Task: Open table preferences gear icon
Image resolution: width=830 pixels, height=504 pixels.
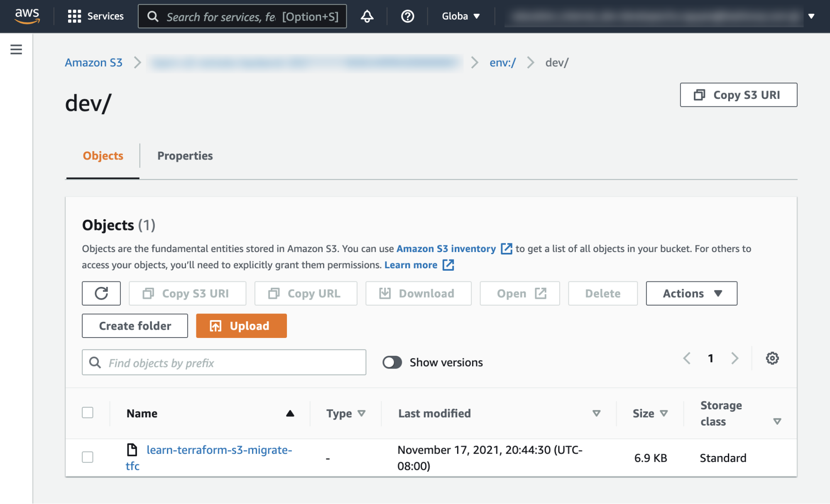Action: (772, 358)
